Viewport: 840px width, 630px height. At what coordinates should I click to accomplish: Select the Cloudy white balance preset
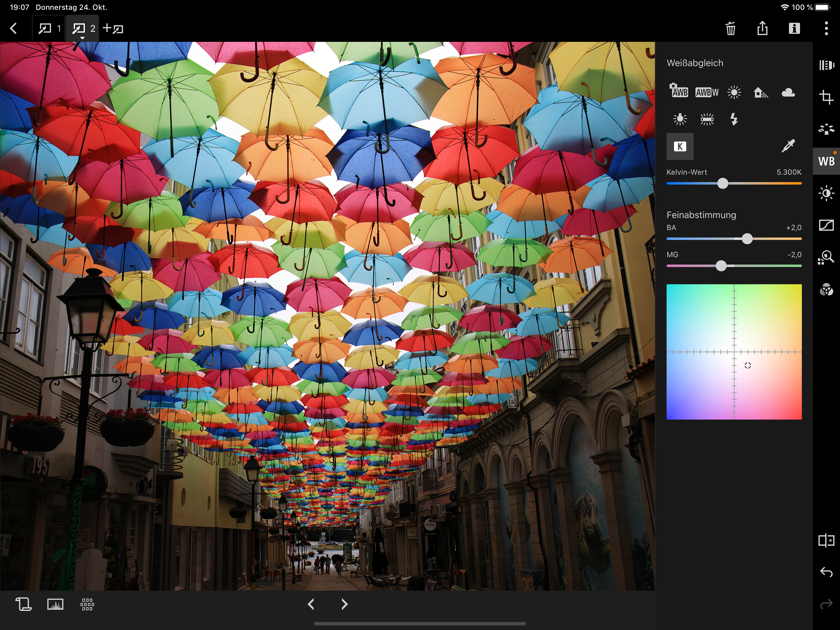coord(788,93)
